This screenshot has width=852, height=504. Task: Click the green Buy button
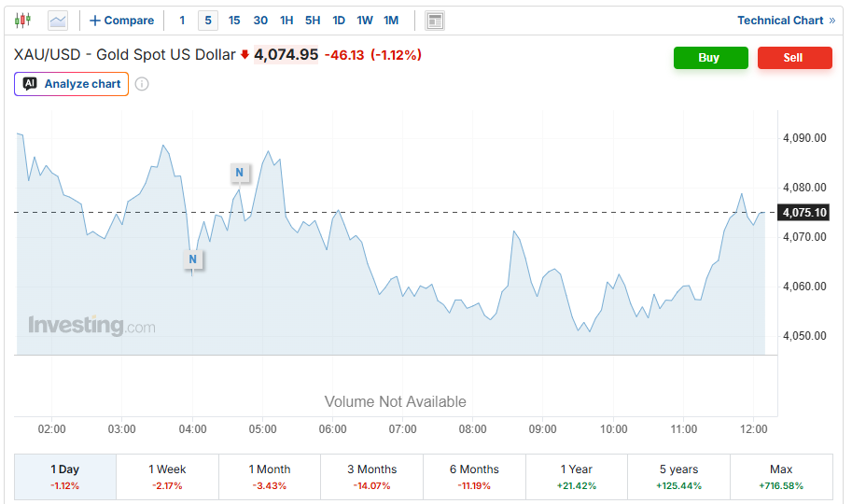click(711, 58)
